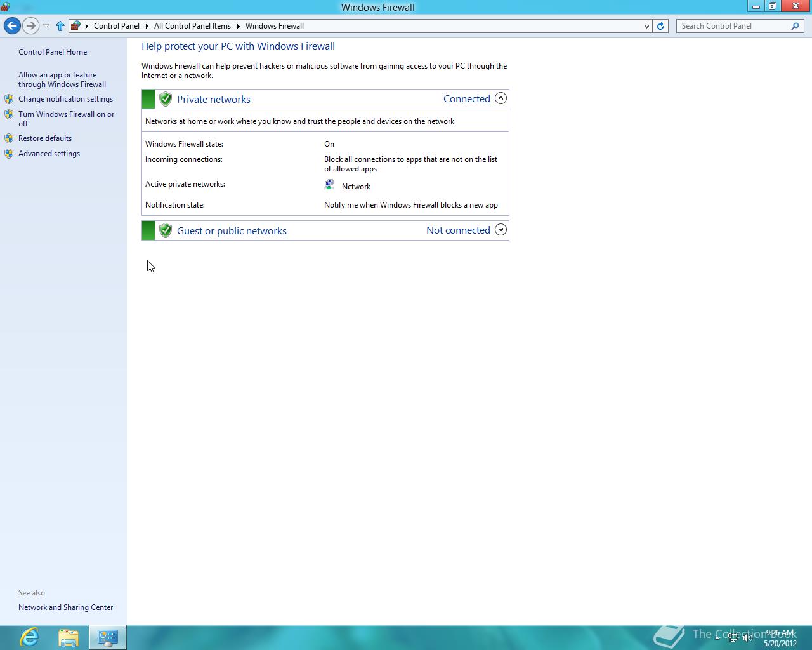Open File Explorer from the taskbar
This screenshot has width=812, height=650.
[69, 637]
